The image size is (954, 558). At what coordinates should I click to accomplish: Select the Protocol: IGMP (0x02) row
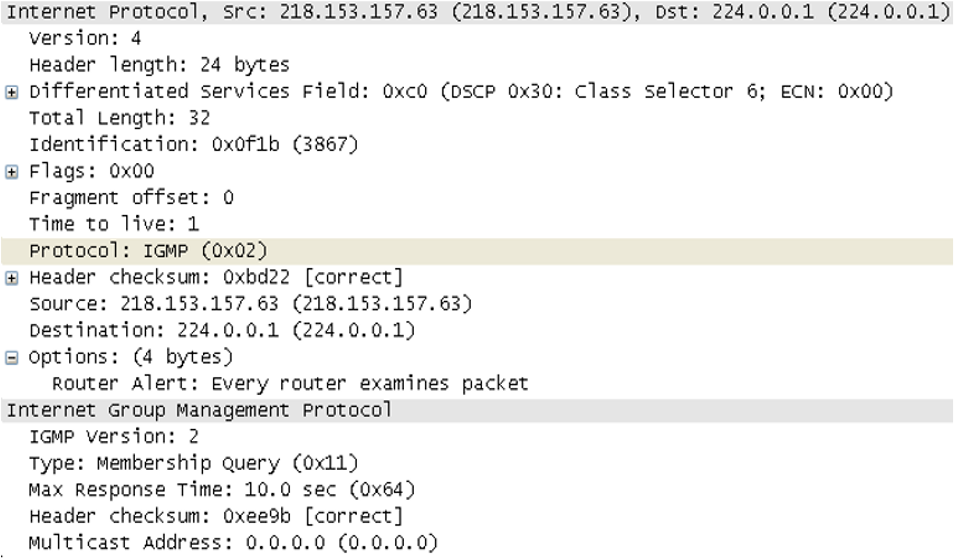coord(148,251)
